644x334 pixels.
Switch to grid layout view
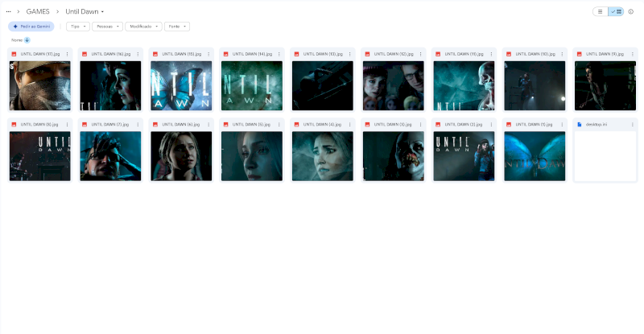[x=616, y=11]
